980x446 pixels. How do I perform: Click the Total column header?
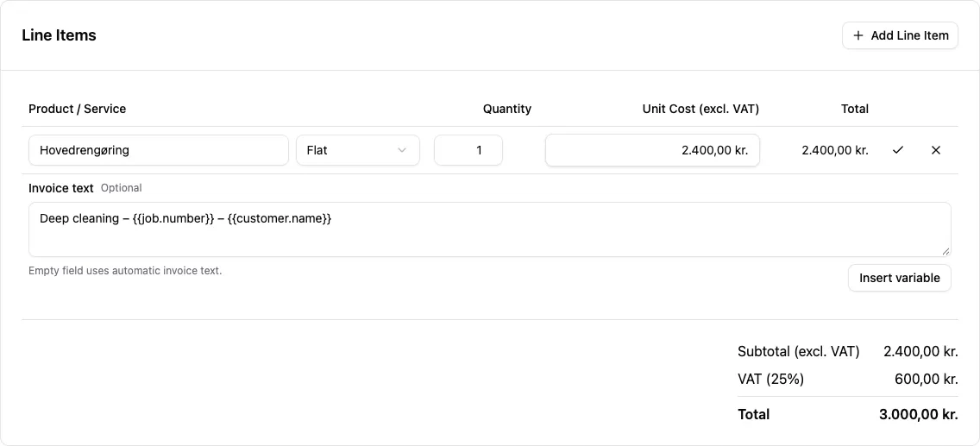click(x=855, y=109)
